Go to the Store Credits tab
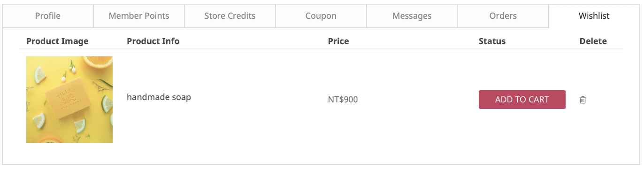 230,16
